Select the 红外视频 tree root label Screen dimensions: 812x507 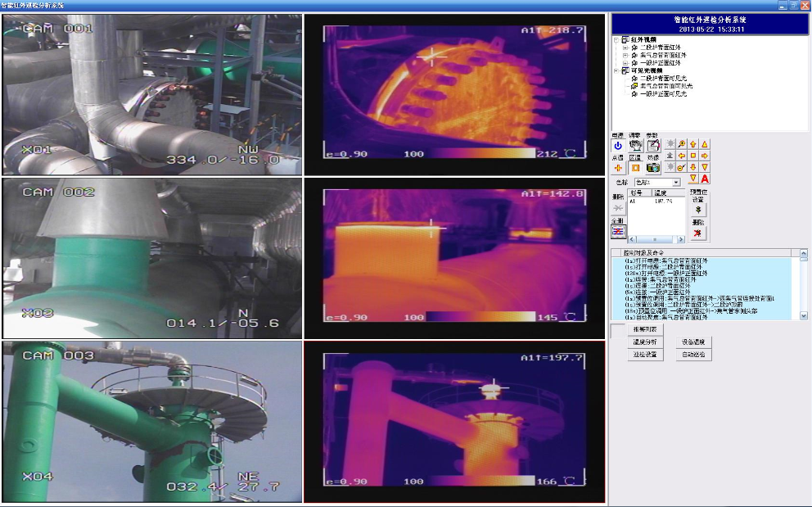click(x=643, y=39)
